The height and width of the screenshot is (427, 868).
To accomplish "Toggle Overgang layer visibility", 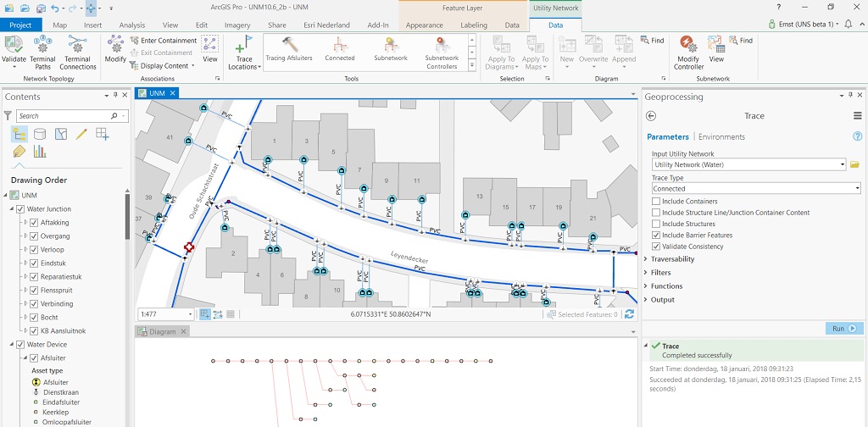I will coord(34,236).
